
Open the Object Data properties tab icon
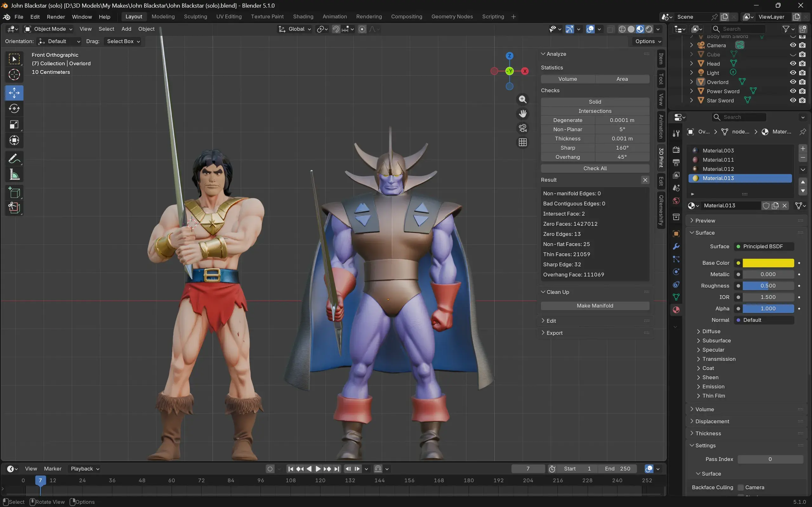point(676,297)
